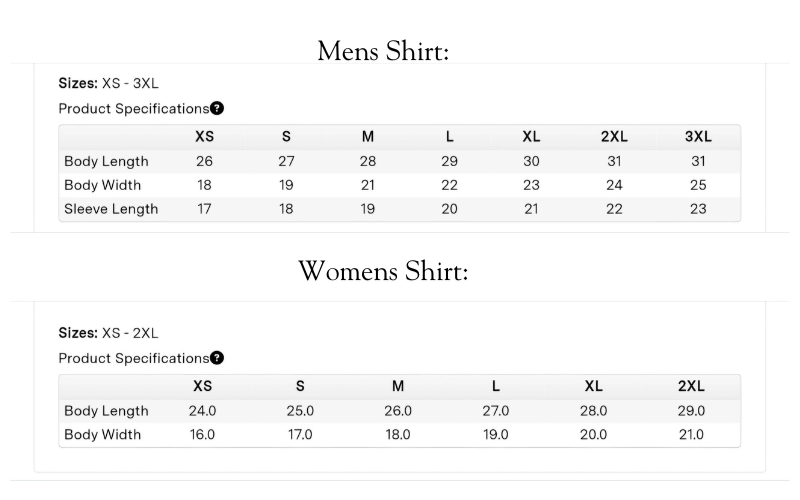Select Mens XL Body Length value 30
Viewport: 800px width, 500px height.
pyautogui.click(x=531, y=161)
